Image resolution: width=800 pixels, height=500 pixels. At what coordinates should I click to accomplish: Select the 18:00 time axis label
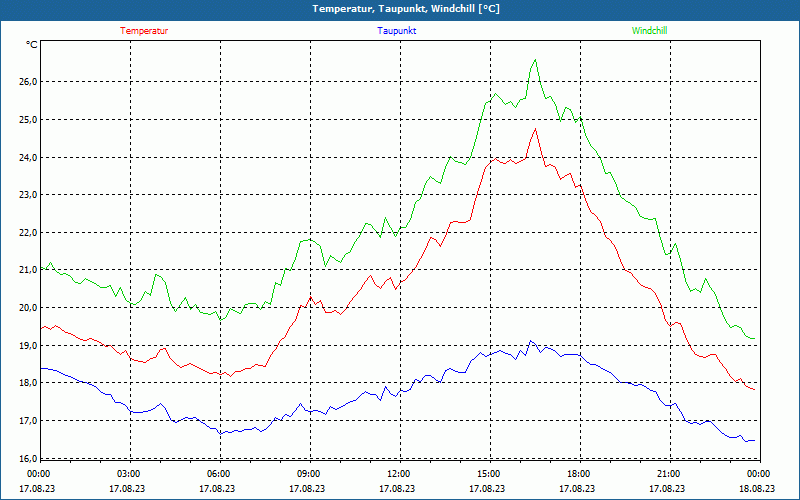(578, 474)
